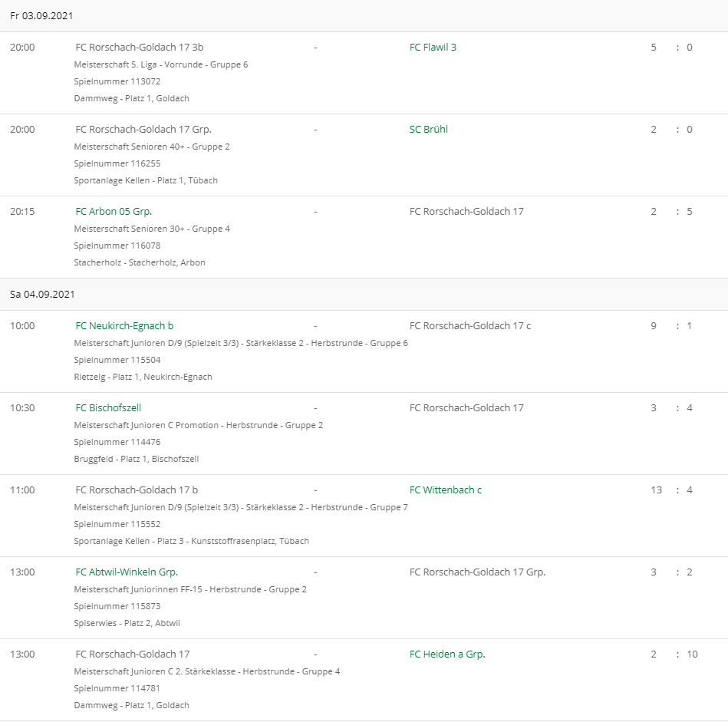
Task: Open the FC Wittenbach c link
Action: (445, 490)
